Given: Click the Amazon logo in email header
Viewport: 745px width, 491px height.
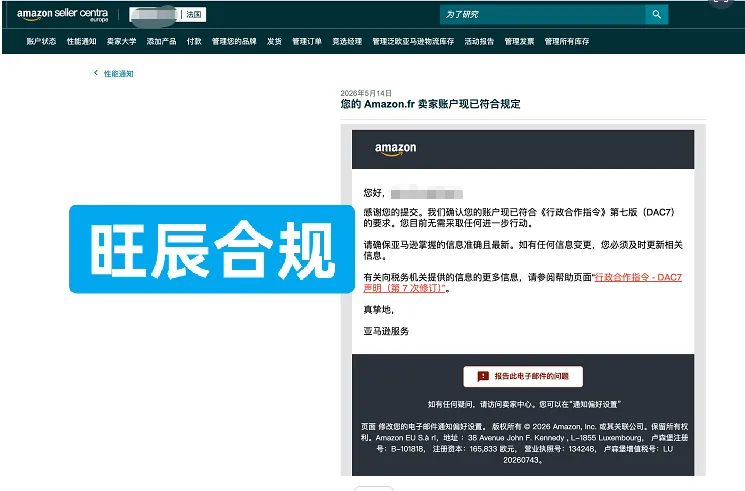Looking at the screenshot, I should pos(395,149).
